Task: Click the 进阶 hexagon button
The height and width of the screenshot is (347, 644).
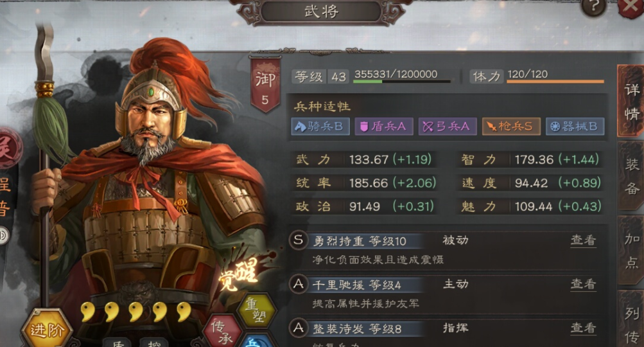Action: (x=48, y=329)
